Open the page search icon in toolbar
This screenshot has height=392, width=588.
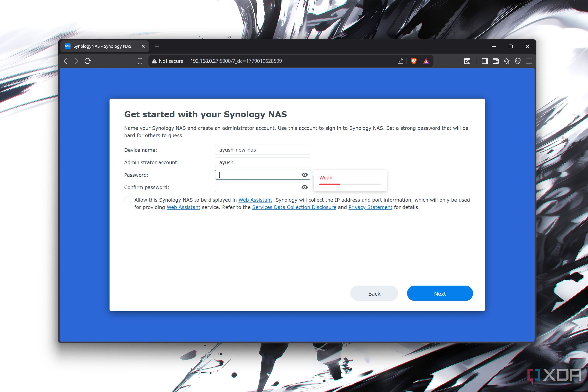coord(467,61)
